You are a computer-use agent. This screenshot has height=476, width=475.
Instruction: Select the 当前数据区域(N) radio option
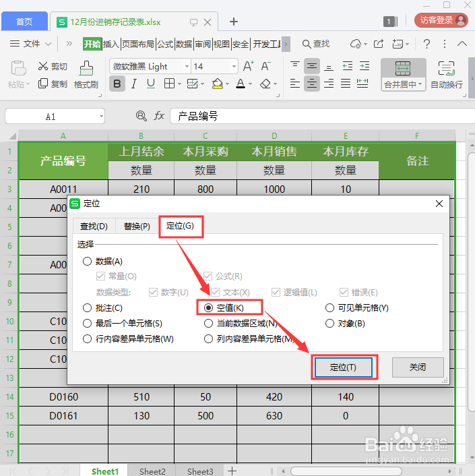[208, 324]
